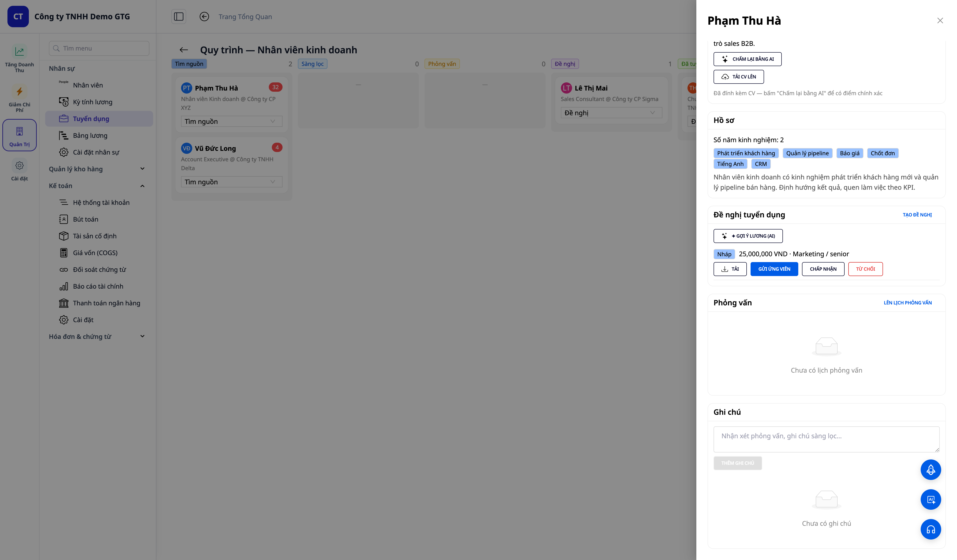Go back using arrow beside Quy trình

(184, 50)
